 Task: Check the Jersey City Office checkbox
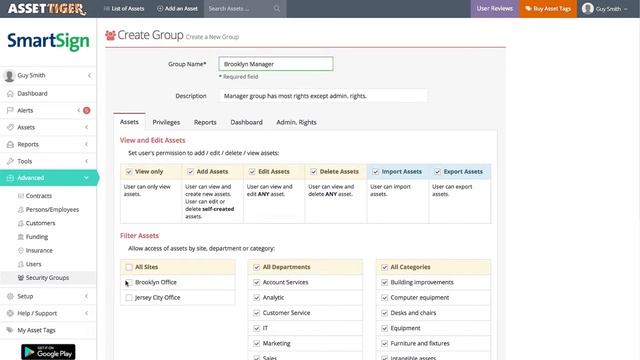(x=129, y=298)
